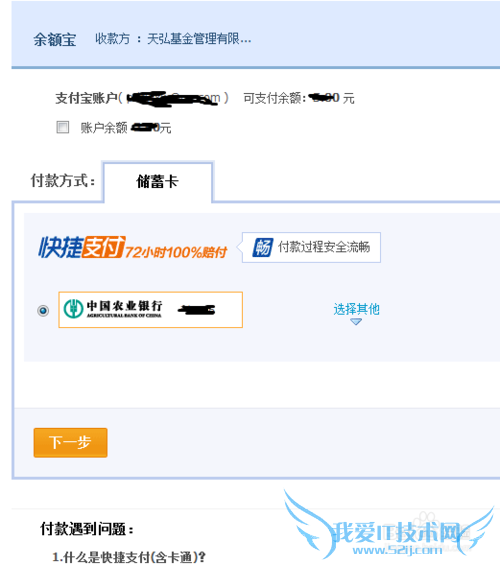Image resolution: width=500 pixels, height=565 pixels.
Task: Select the 中国农业银行 card box
Action: coord(151,310)
